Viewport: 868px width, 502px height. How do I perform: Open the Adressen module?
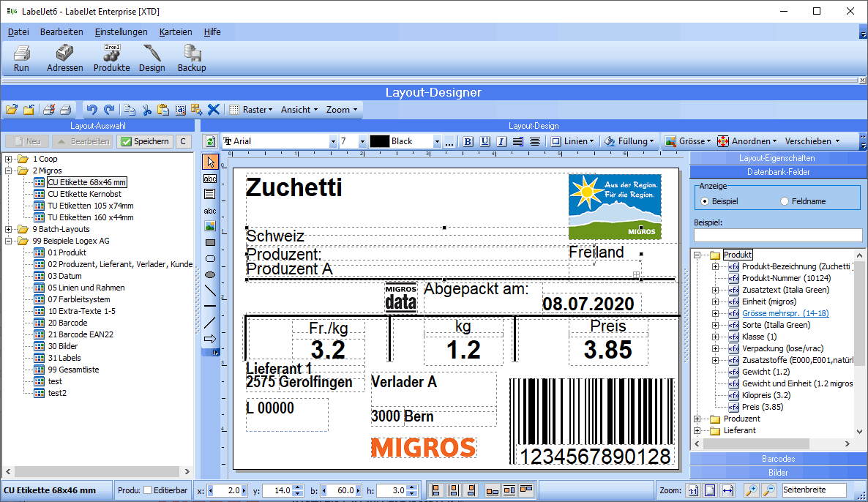(x=64, y=58)
